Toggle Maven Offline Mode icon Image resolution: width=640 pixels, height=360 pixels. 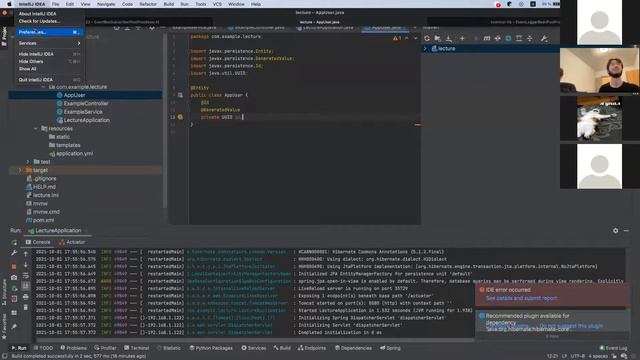click(x=498, y=38)
